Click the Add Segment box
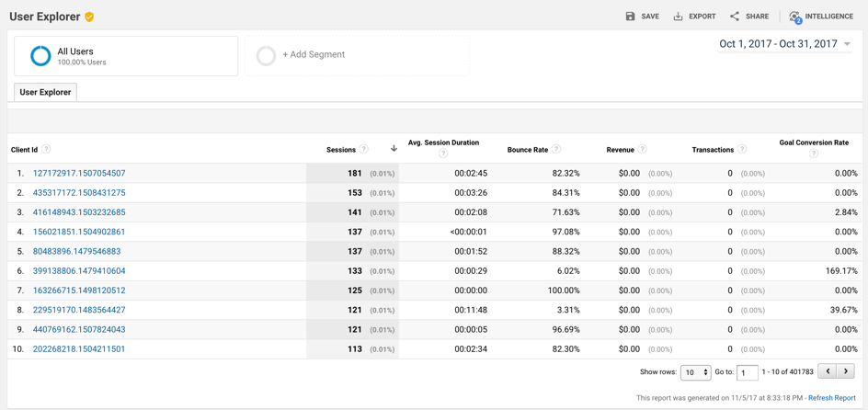 point(357,56)
